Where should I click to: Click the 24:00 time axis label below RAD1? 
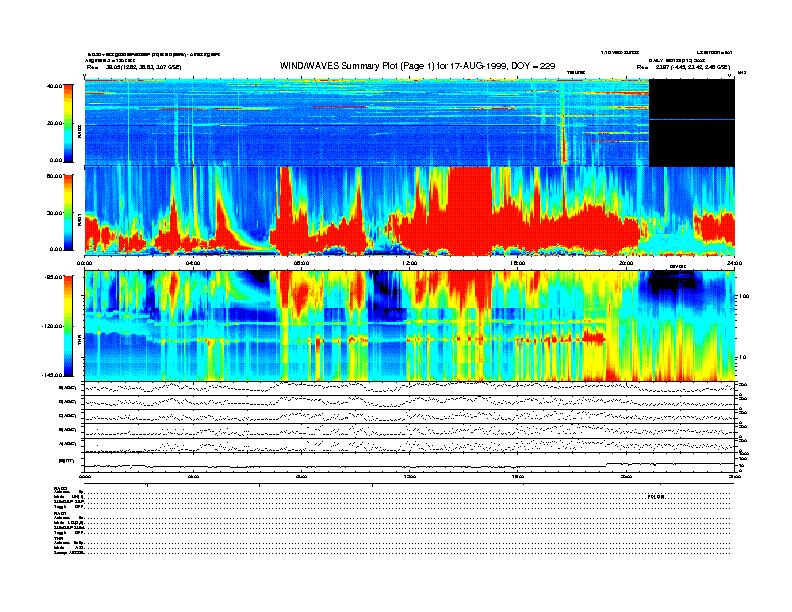point(734,263)
